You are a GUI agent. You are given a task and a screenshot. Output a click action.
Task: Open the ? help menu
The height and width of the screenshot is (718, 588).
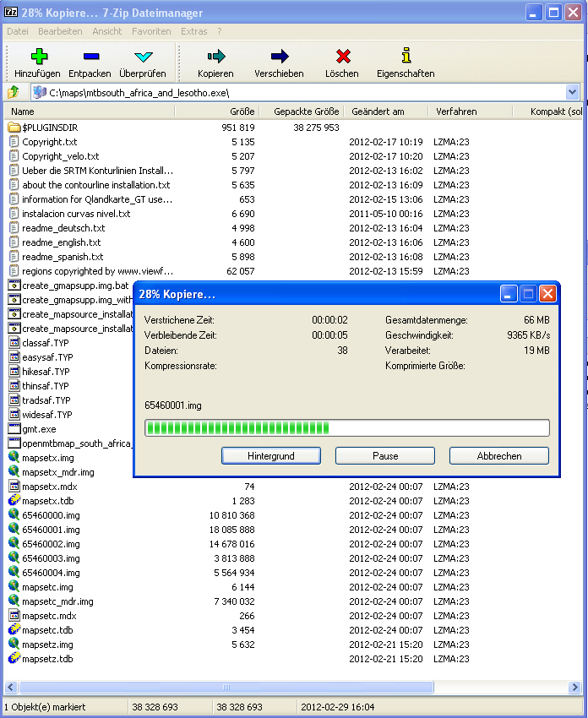220,31
